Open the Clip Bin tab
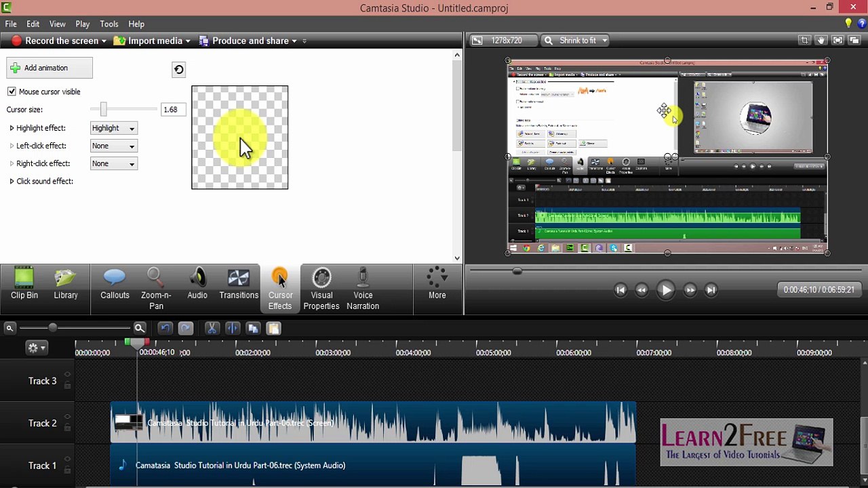868x488 pixels. (24, 285)
